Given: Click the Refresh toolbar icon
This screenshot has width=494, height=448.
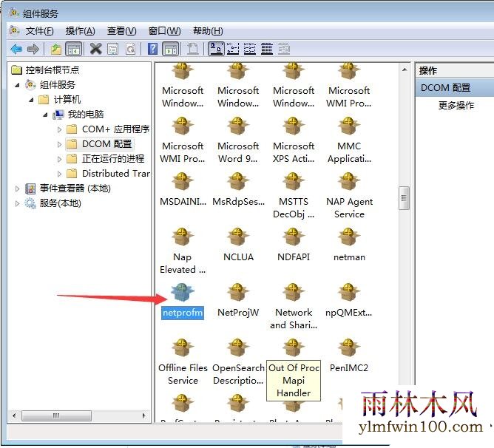Looking at the screenshot, I should click(130, 49).
